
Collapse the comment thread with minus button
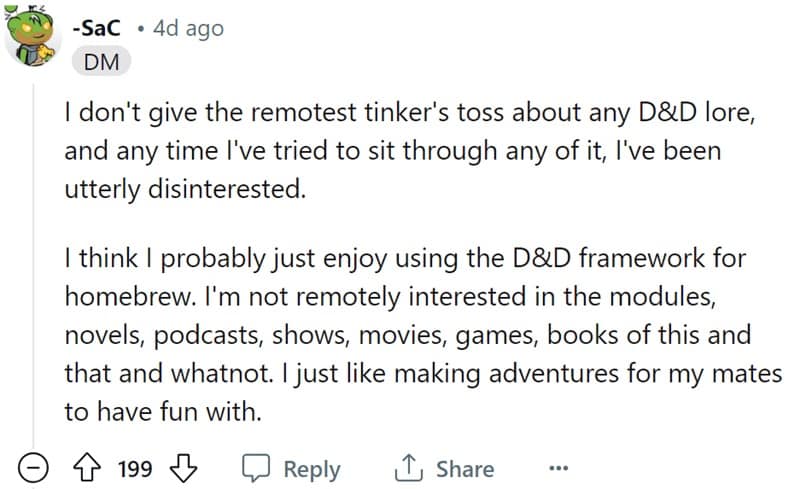click(36, 469)
